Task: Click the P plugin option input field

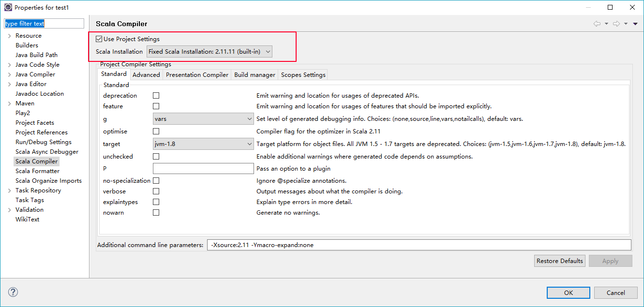Action: click(x=203, y=169)
